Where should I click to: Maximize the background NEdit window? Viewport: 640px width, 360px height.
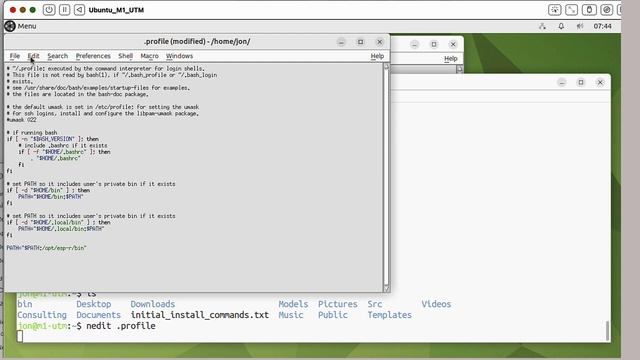coord(434,44)
